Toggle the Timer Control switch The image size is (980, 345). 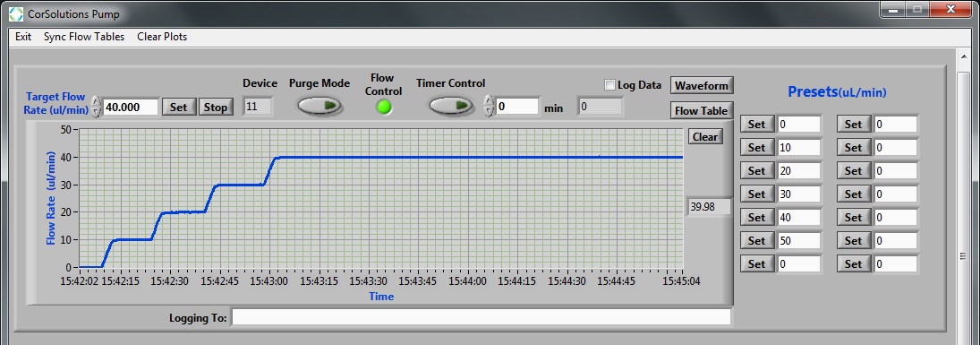click(451, 106)
